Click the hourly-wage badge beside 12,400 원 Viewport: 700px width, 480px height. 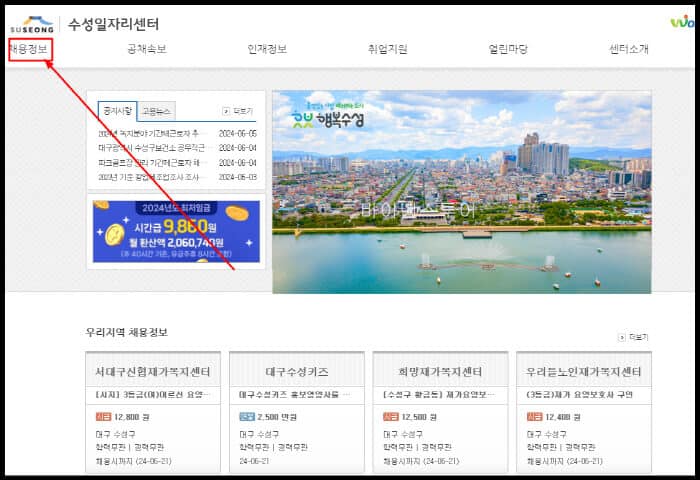click(x=534, y=417)
